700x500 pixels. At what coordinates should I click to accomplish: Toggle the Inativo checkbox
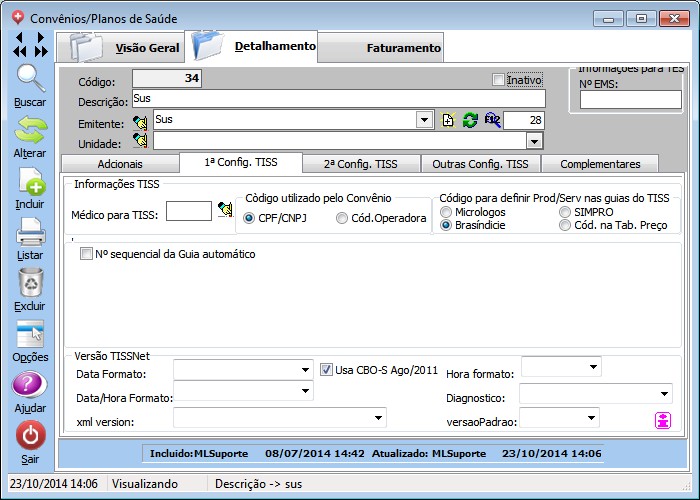point(499,80)
